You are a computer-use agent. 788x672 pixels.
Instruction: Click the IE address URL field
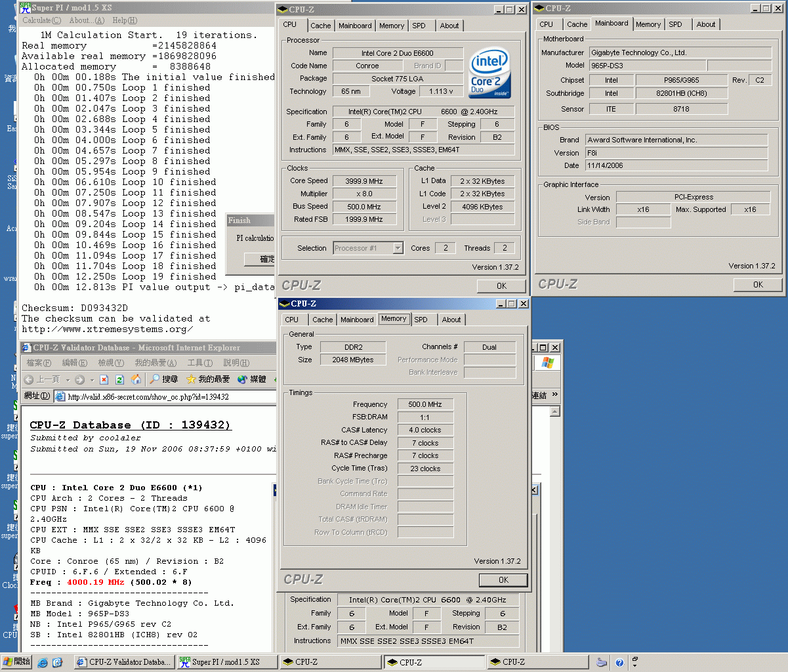164,396
